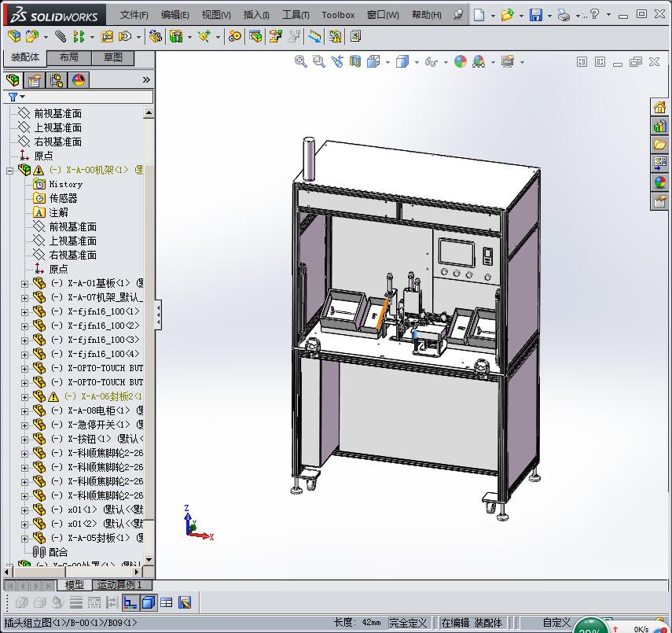Activate the Zoom to Area tool
Image resolution: width=672 pixels, height=633 pixels.
pos(318,61)
